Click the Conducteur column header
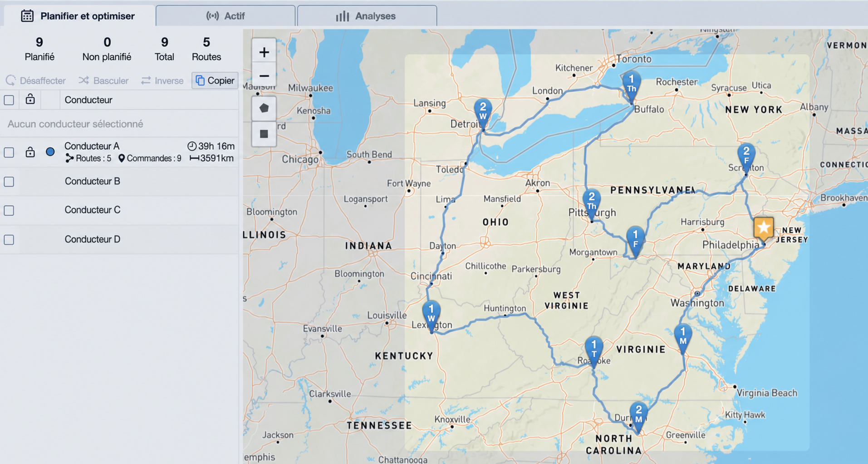The width and height of the screenshot is (868, 464). click(x=88, y=100)
